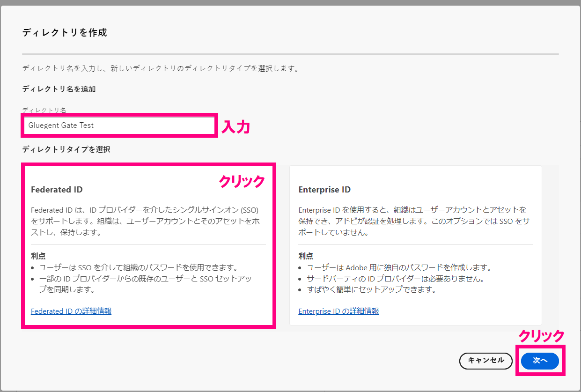Click the キャンセル button
This screenshot has width=581, height=392.
486,361
